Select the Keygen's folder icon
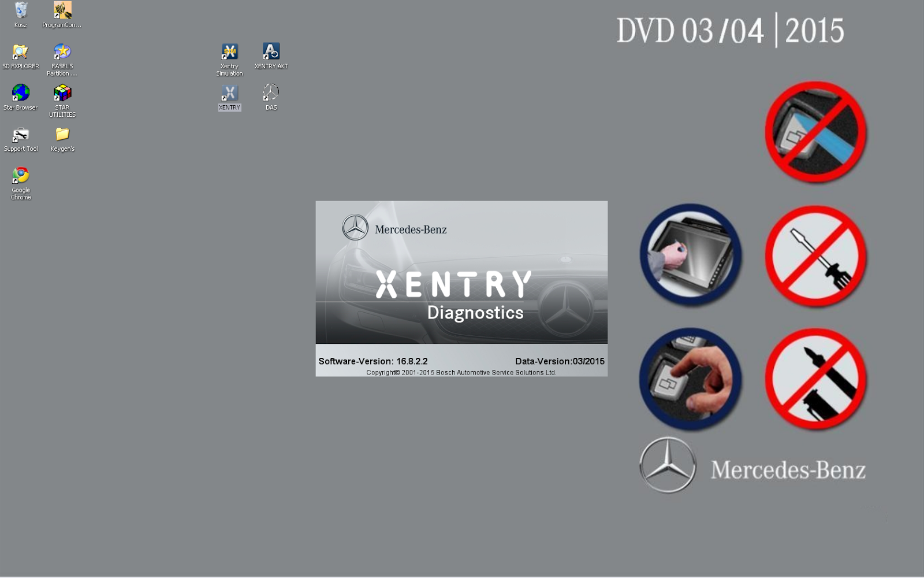This screenshot has height=578, width=924. [62, 139]
